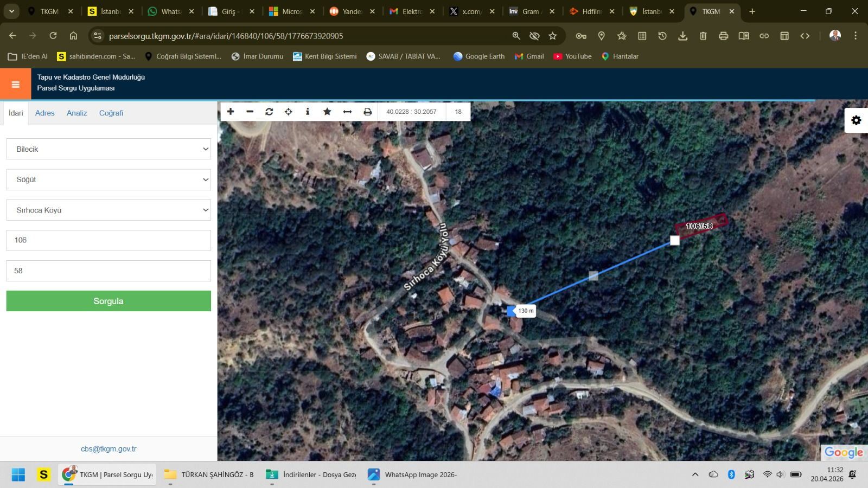Zoom out with the map minus icon
Screen dimensions: 868x488
[x=250, y=112]
